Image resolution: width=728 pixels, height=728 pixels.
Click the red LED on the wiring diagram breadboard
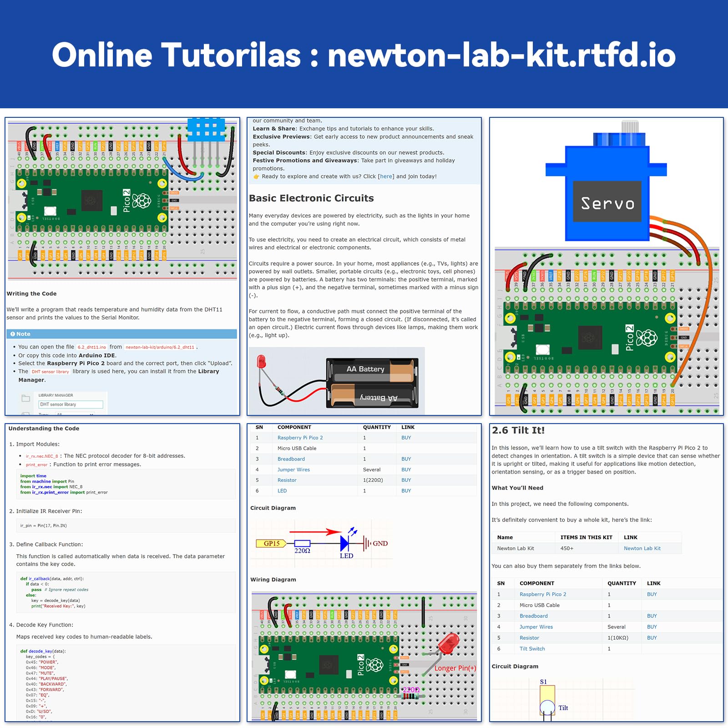coord(448,644)
